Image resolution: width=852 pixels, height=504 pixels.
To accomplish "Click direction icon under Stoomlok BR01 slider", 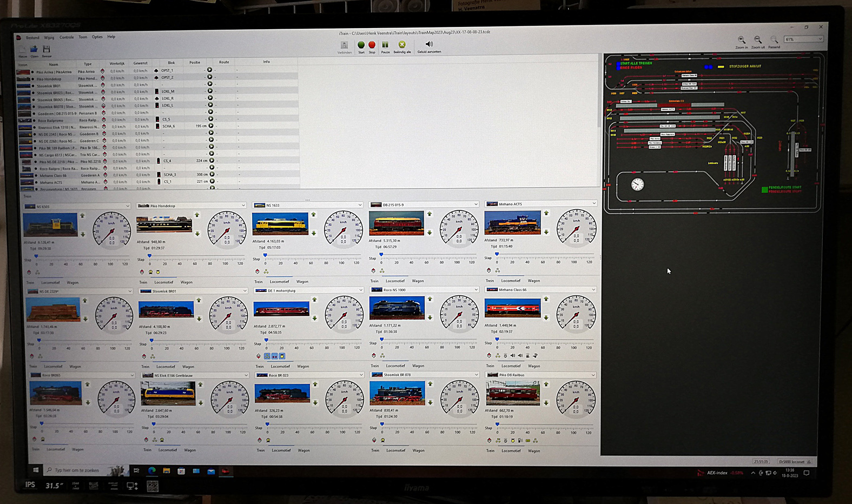I will coord(144,356).
